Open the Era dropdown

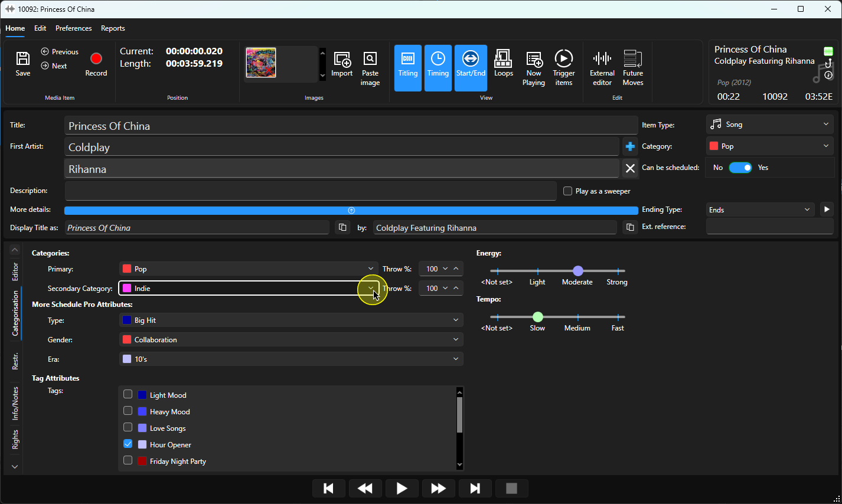[291, 359]
